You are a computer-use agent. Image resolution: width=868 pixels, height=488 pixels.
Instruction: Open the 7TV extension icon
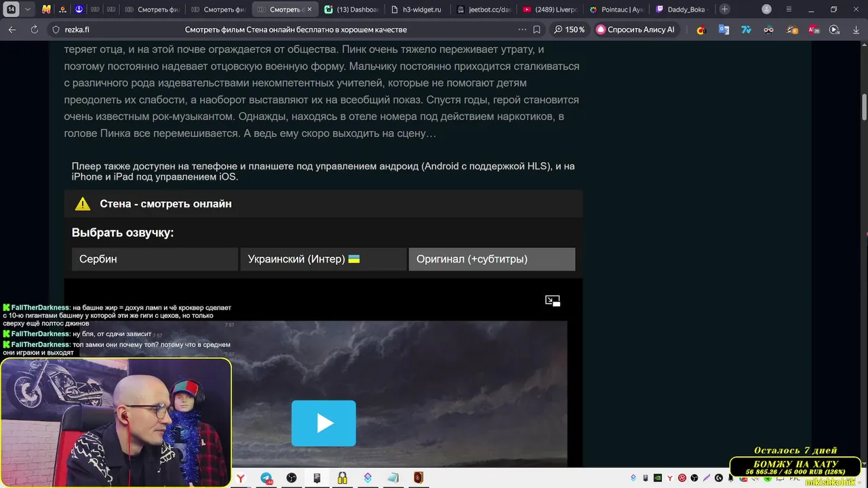746,30
